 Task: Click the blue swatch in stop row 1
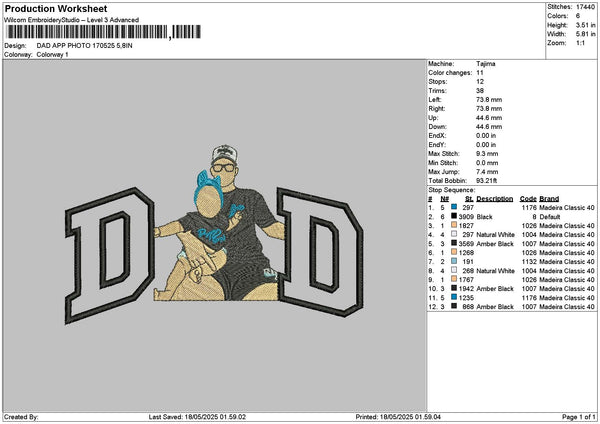point(454,207)
